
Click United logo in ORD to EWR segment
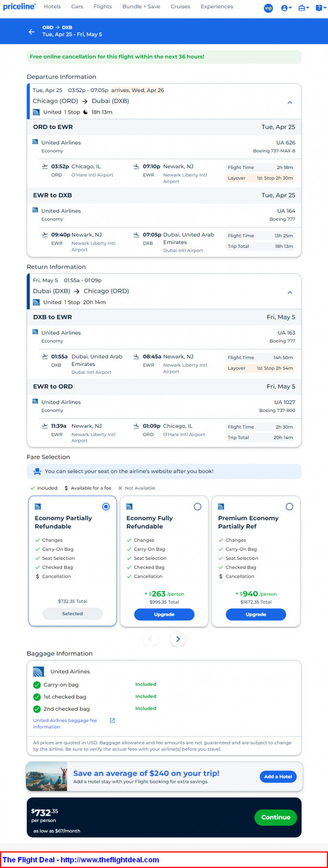click(x=35, y=142)
